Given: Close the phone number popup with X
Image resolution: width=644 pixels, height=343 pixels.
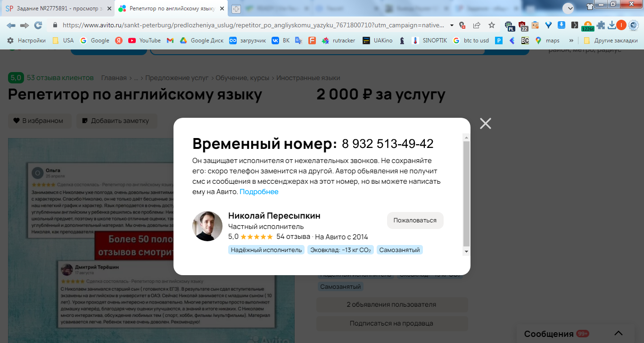Looking at the screenshot, I should coord(485,123).
